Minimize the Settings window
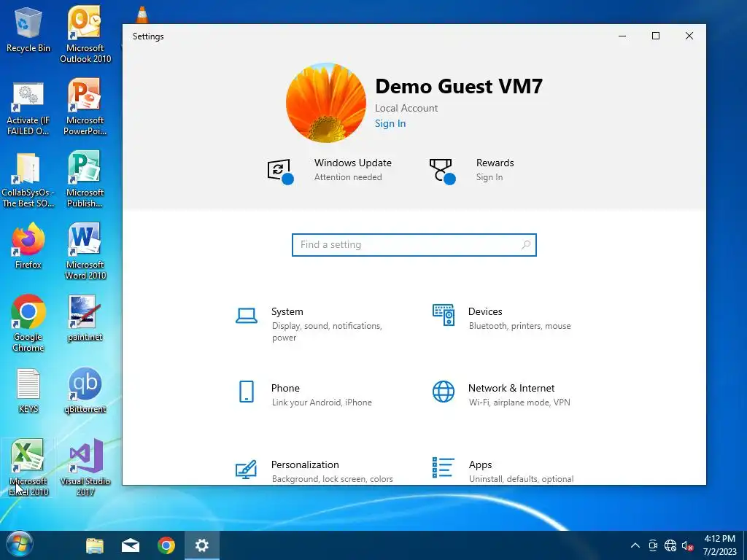 point(622,36)
